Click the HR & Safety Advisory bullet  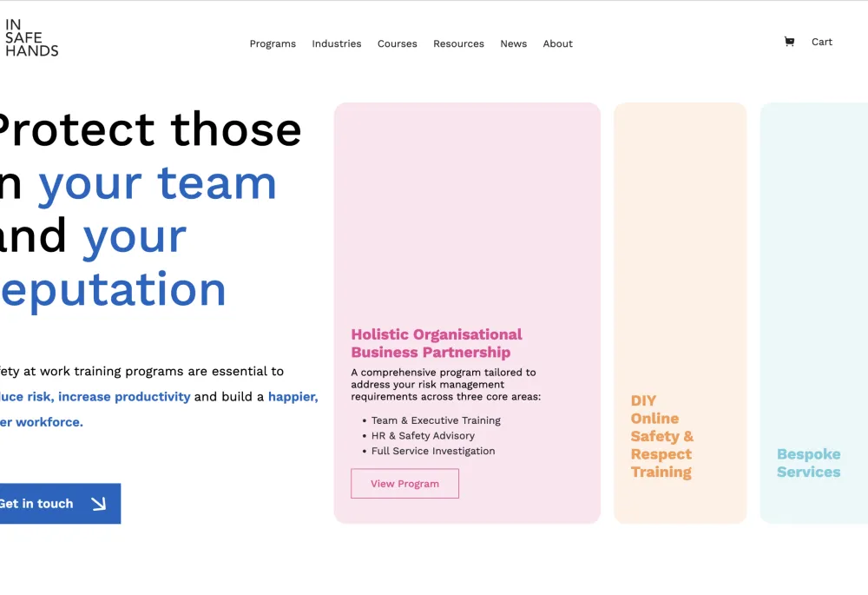tap(423, 436)
